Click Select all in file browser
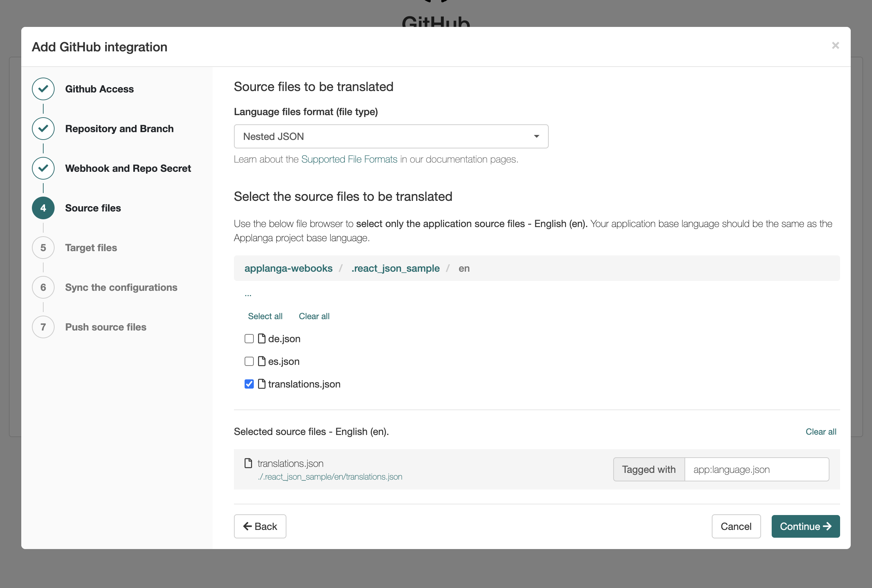The width and height of the screenshot is (872, 588). pos(265,317)
